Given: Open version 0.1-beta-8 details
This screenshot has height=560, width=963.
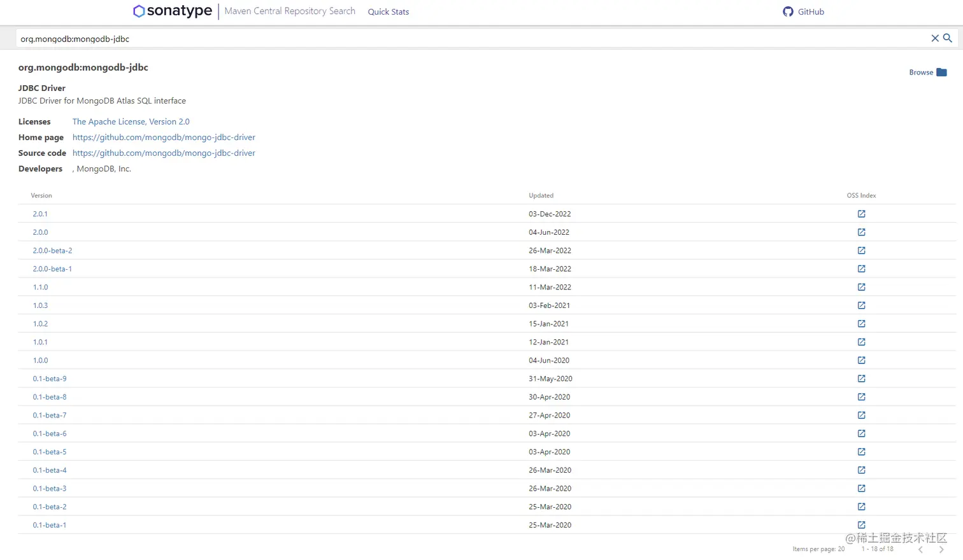Looking at the screenshot, I should 50,397.
